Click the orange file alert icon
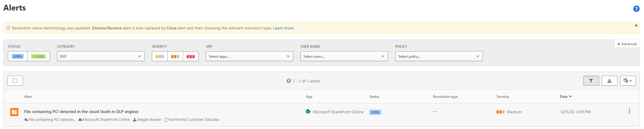The width and height of the screenshot is (644, 129). click(x=14, y=112)
